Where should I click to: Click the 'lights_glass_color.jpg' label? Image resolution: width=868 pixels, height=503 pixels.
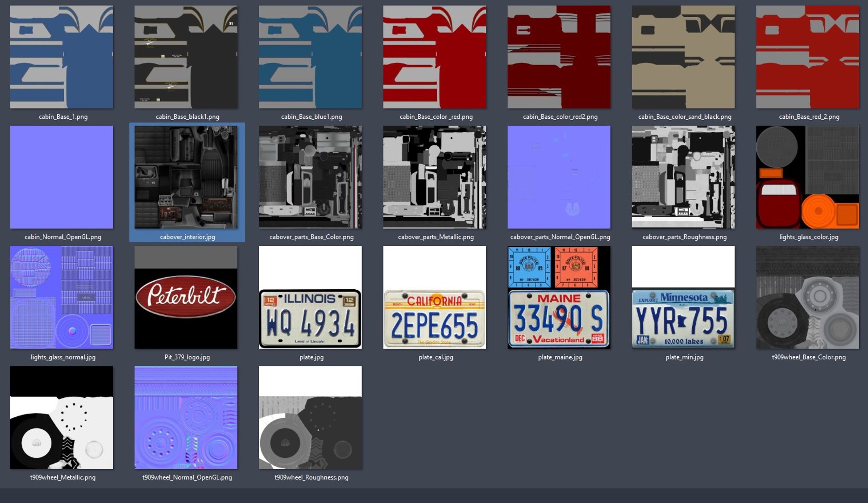(x=809, y=237)
